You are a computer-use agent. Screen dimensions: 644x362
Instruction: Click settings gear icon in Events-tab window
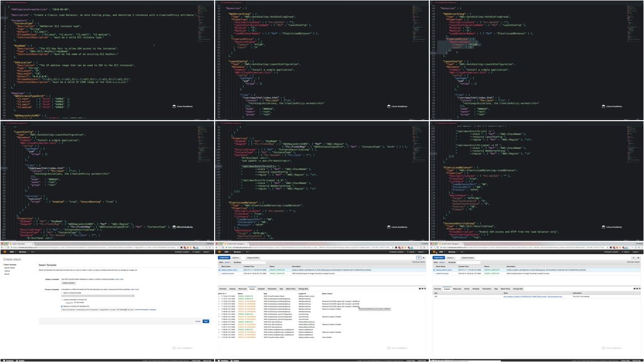[x=424, y=257]
